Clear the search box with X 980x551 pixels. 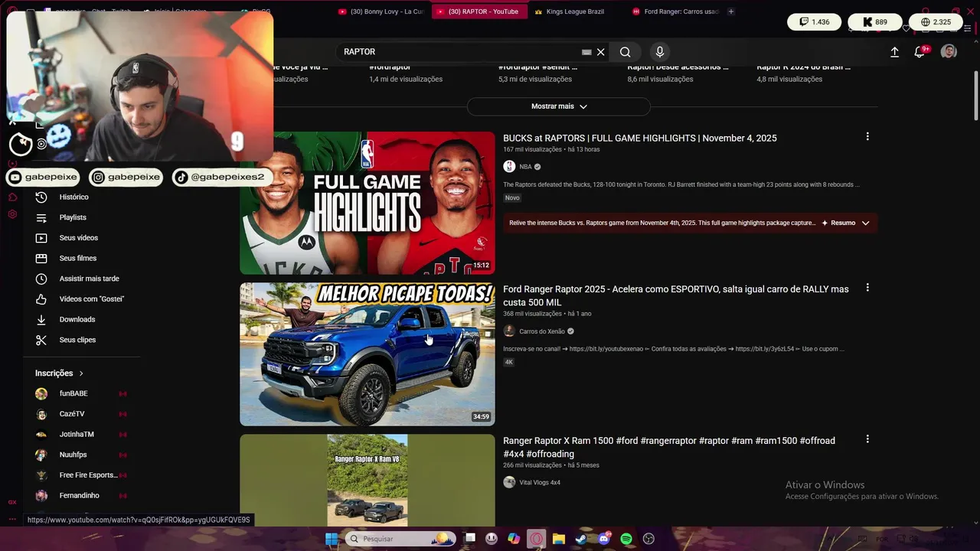tap(601, 52)
